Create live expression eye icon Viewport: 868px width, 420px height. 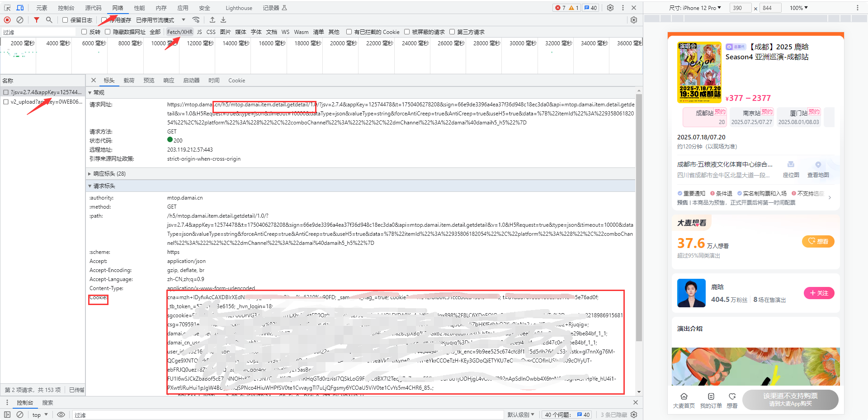(x=61, y=415)
